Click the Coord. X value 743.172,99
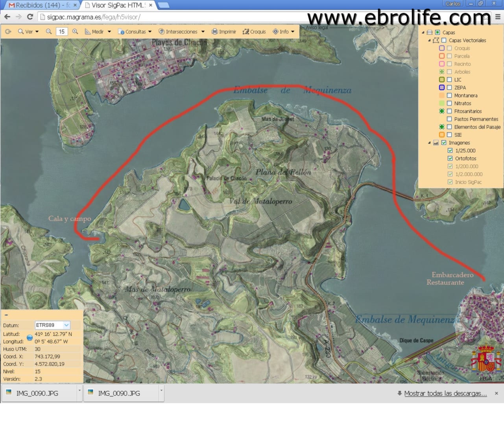 point(47,356)
